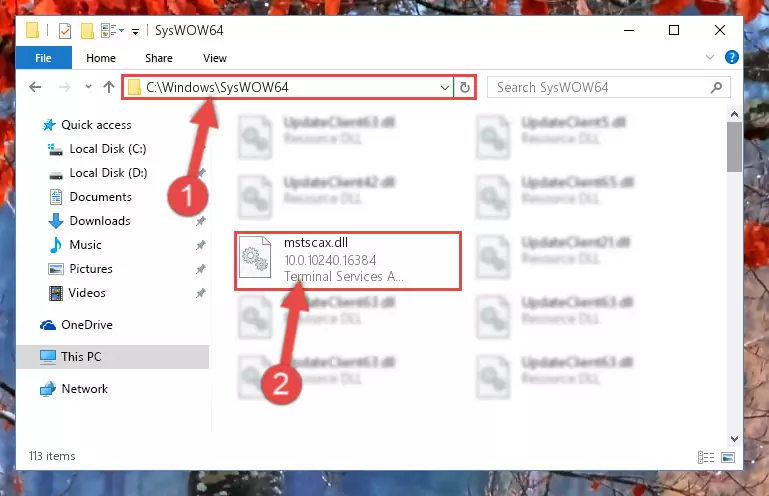Select the mstscax.dll file
Viewport: 769px width, 496px height.
[x=348, y=261]
